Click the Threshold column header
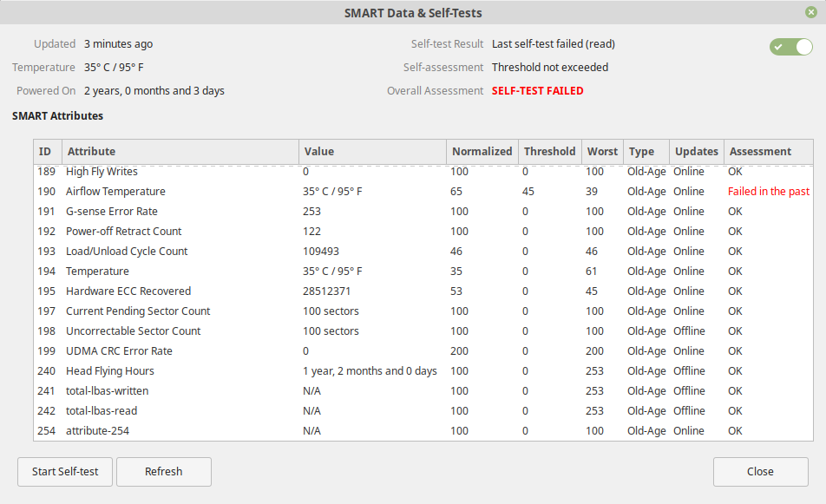826x504 pixels. coord(549,152)
